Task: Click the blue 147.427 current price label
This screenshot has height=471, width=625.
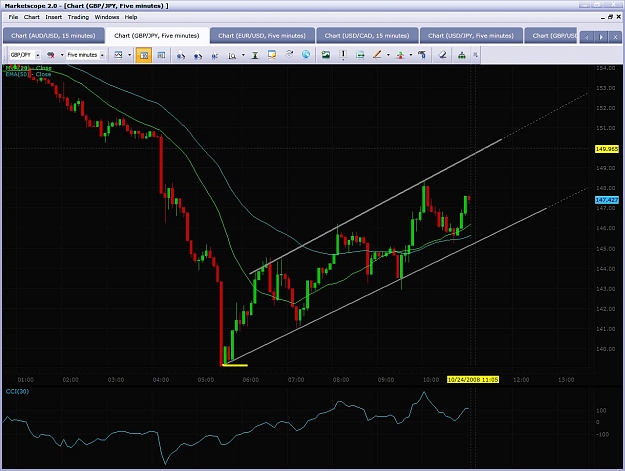Action: [x=607, y=200]
